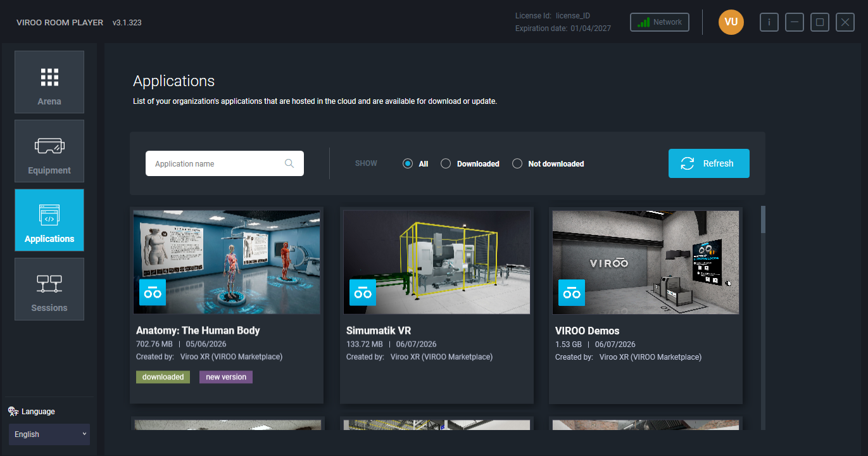
Task: Click the Refresh button
Action: 709,163
